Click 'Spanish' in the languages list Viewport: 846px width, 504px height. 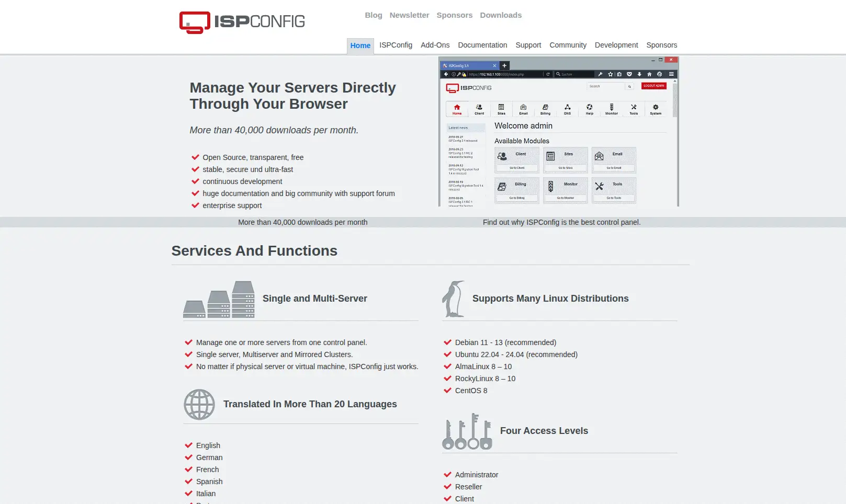[x=209, y=482]
